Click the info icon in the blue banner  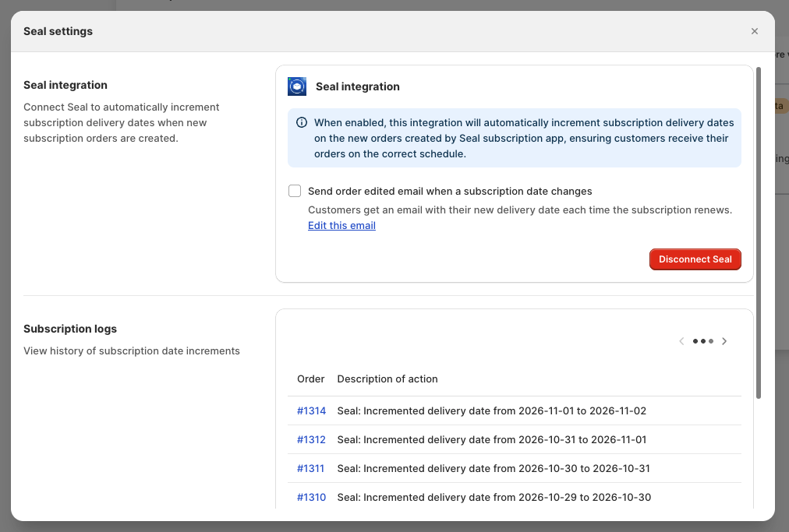click(302, 123)
